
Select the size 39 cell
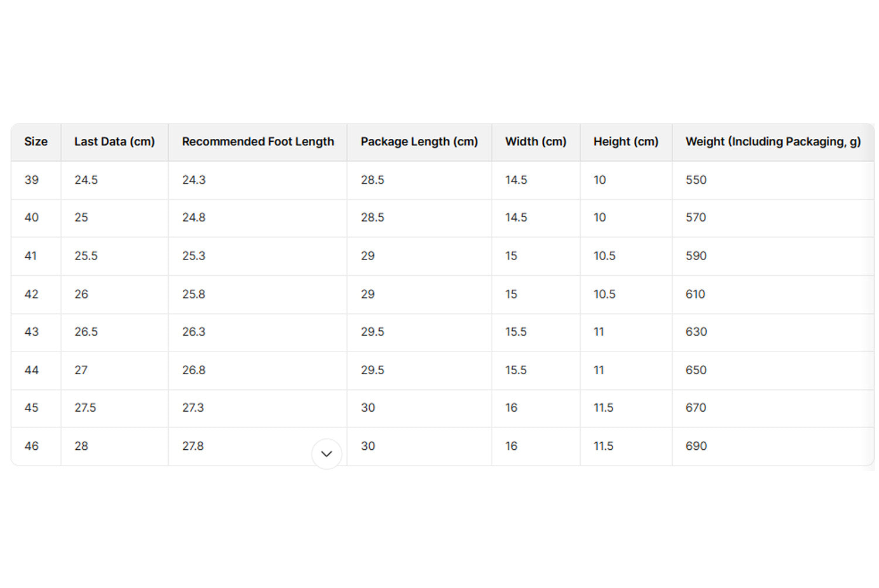pos(32,180)
